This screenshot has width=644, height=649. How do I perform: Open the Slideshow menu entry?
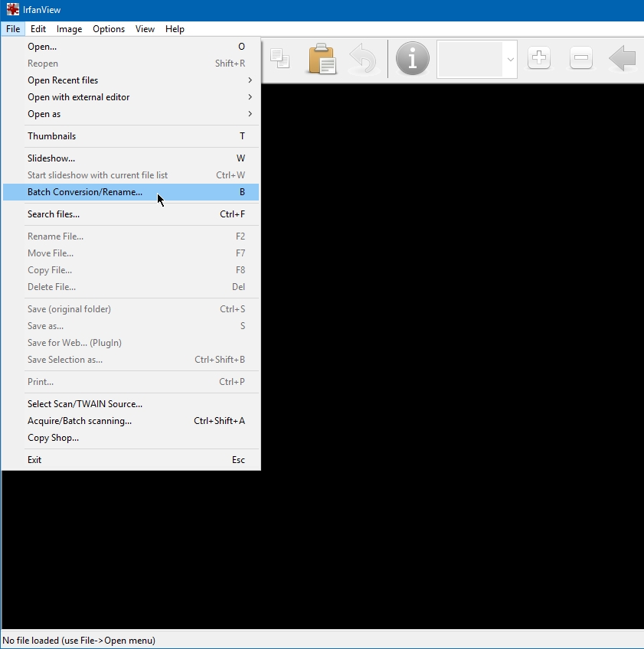[x=51, y=158]
